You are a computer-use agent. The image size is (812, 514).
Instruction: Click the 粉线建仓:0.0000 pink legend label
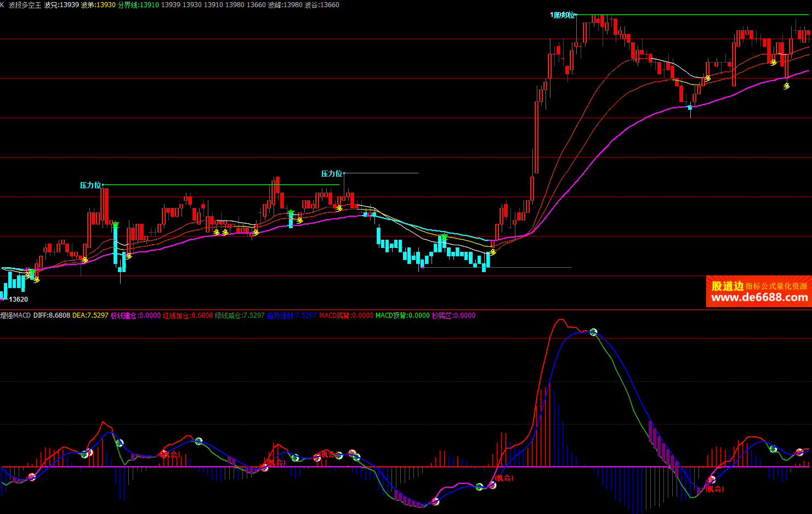click(x=135, y=315)
